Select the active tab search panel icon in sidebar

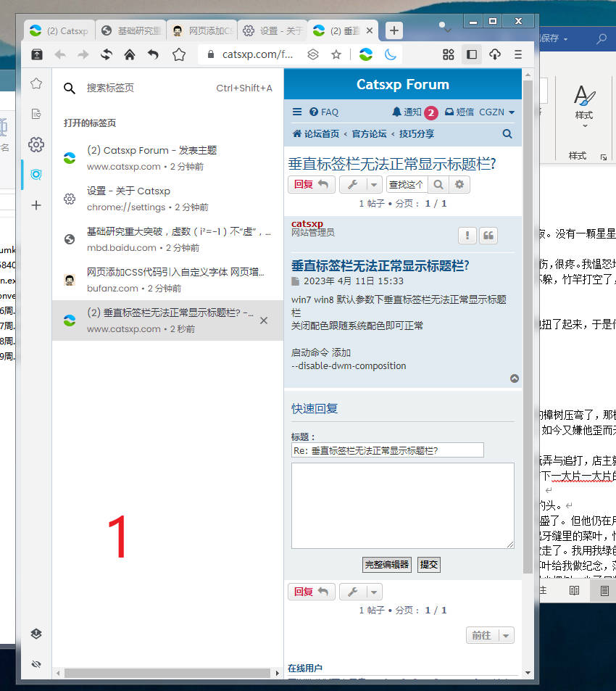[x=36, y=175]
